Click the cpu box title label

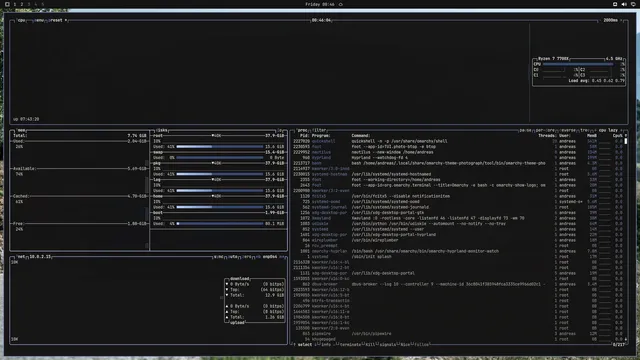click(21, 20)
